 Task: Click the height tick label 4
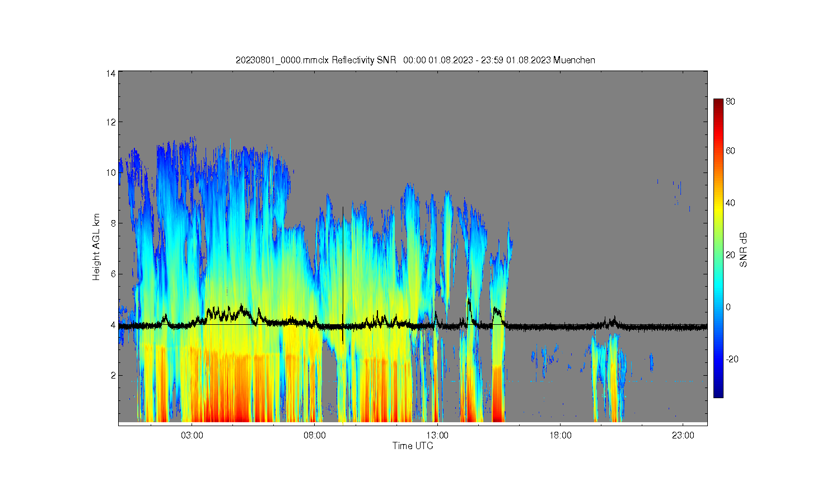(x=113, y=325)
